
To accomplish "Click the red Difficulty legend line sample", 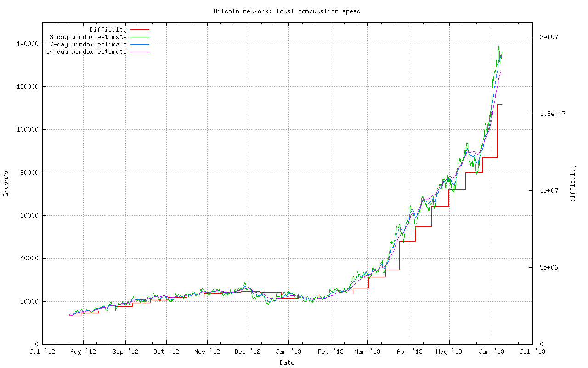I will click(140, 30).
